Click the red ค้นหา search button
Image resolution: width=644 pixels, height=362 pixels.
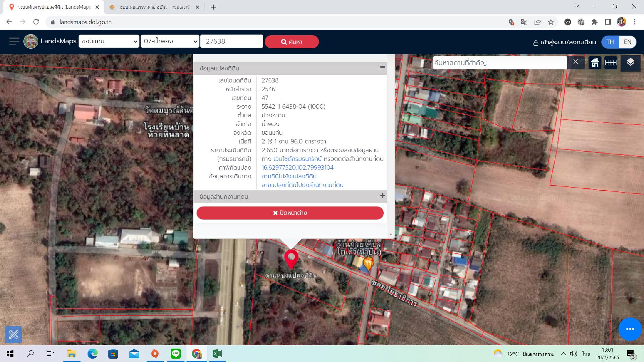291,42
